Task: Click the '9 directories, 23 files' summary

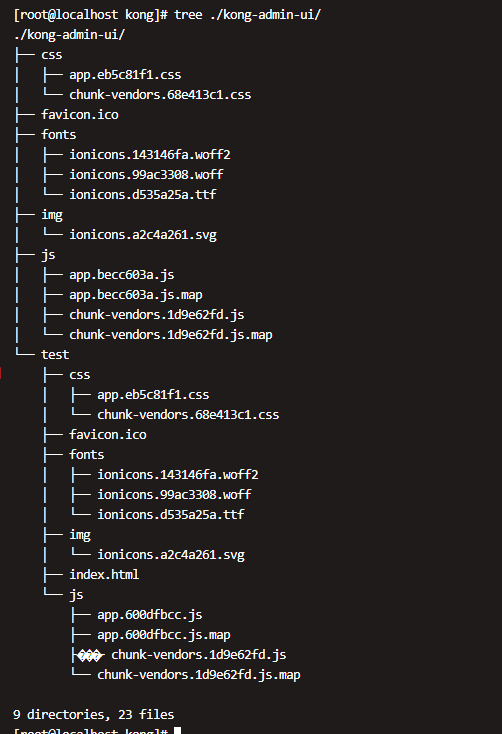Action: click(x=94, y=715)
